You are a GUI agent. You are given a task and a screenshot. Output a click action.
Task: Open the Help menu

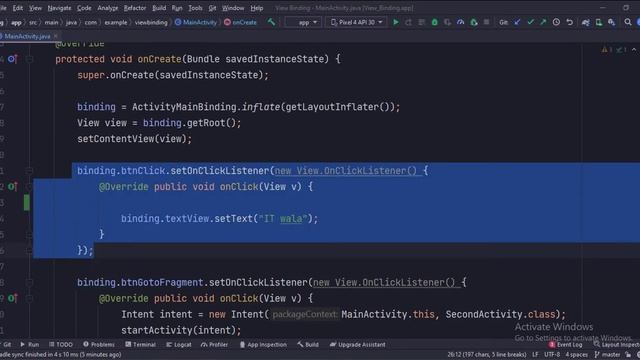click(257, 8)
